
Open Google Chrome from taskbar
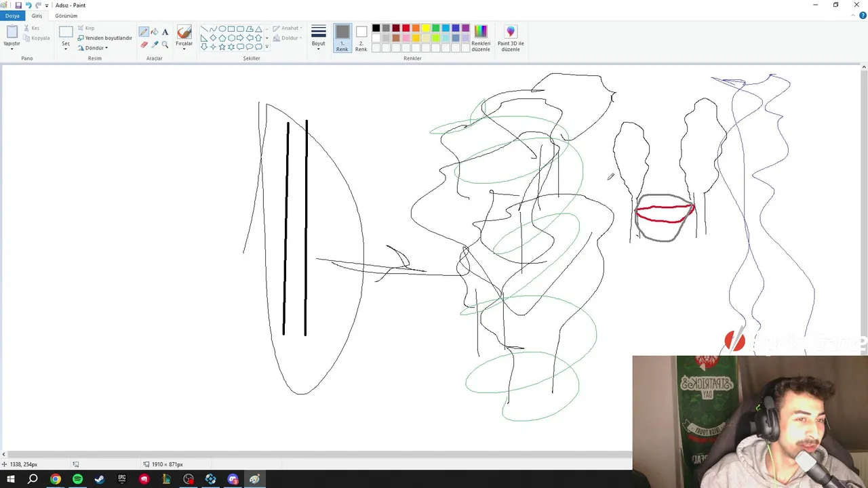(x=56, y=479)
